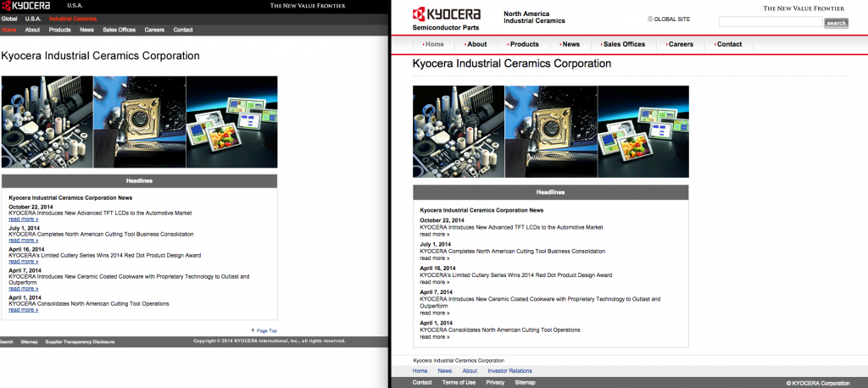The image size is (868, 388).
Task: Open the Global link in left page's dark header
Action: click(x=8, y=19)
